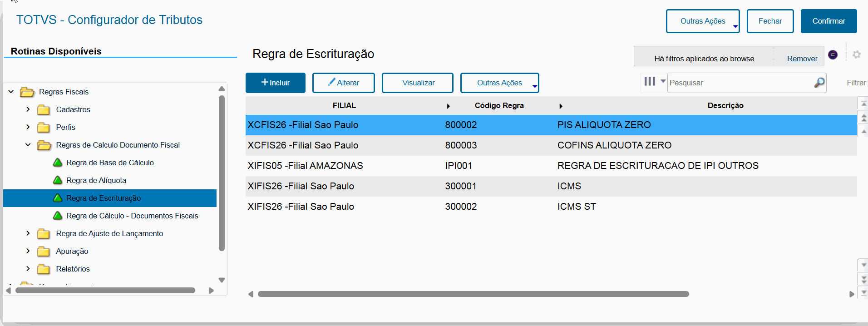868x326 pixels.
Task: Click the grid's horizontal scrollbar
Action: [473, 294]
